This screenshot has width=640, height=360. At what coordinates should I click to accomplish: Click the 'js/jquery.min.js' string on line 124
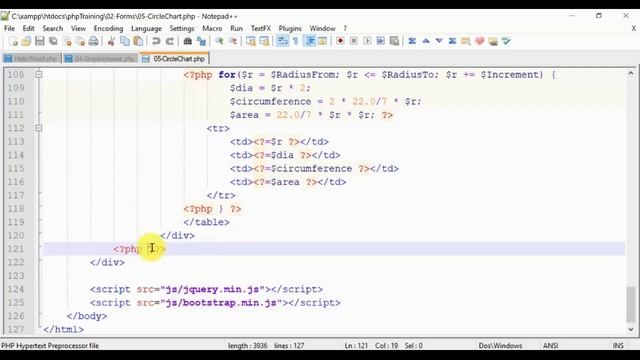[212, 289]
